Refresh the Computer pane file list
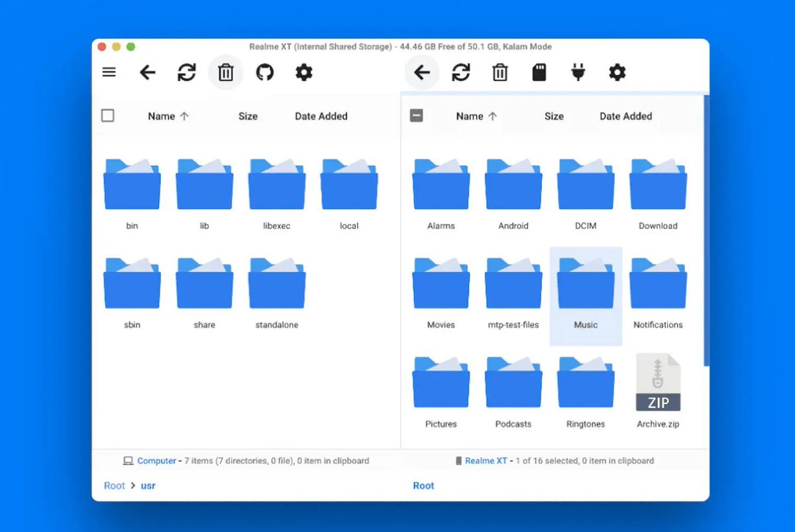 point(187,72)
